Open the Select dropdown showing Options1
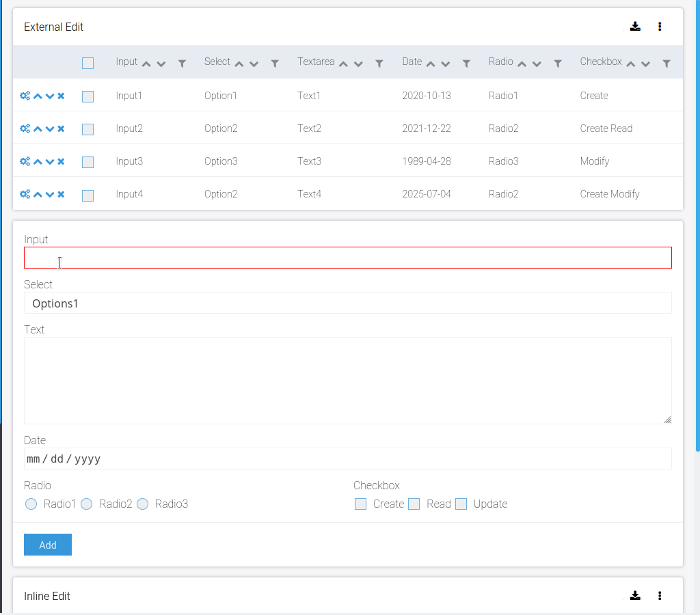This screenshot has width=700, height=615. (347, 303)
